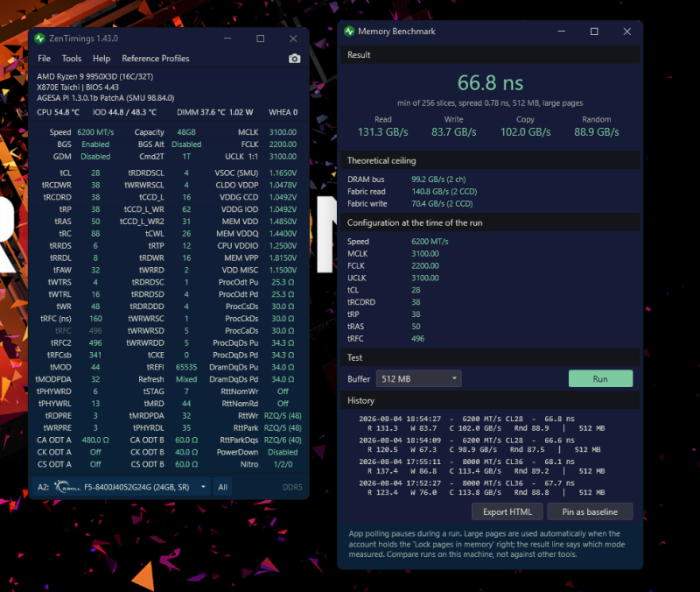Click DRAM bus 99.2 GB/s value

438,180
